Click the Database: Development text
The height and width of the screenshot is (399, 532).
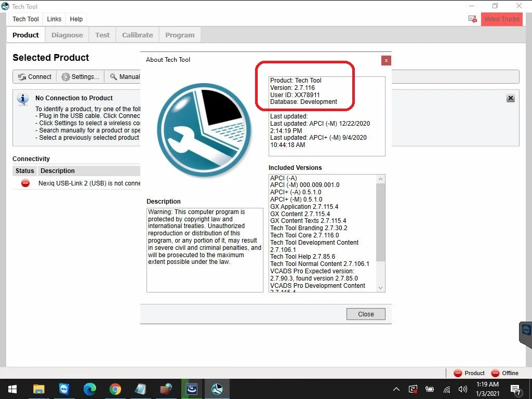point(303,102)
